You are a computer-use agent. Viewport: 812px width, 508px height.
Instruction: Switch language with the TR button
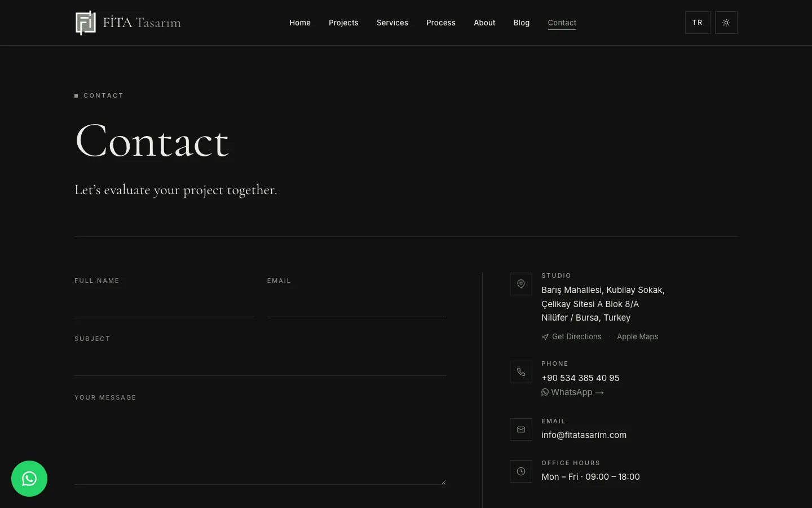698,23
